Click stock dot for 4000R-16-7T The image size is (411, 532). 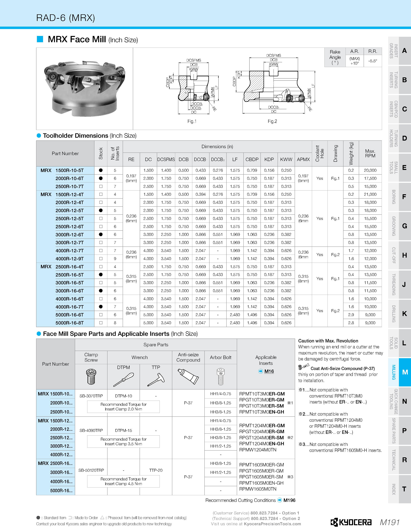pyautogui.click(x=101, y=307)
